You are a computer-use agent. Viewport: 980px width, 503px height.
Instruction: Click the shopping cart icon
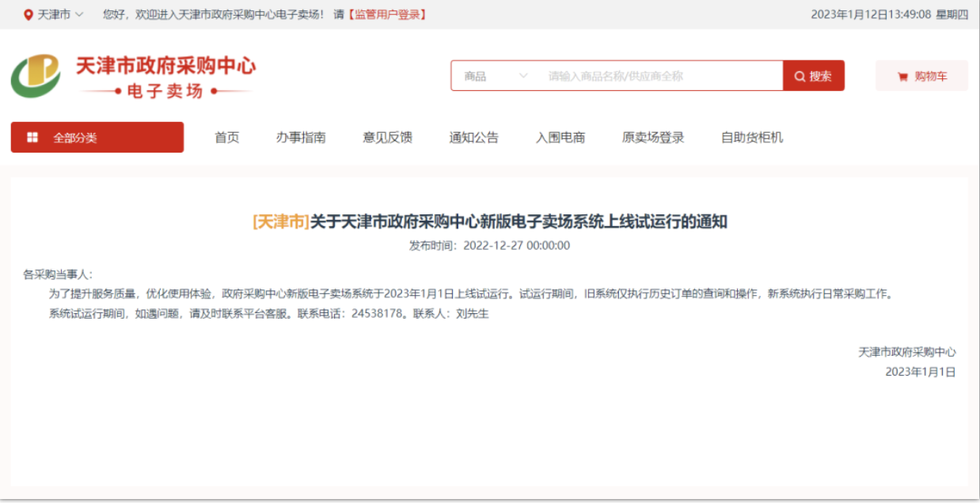coord(902,77)
